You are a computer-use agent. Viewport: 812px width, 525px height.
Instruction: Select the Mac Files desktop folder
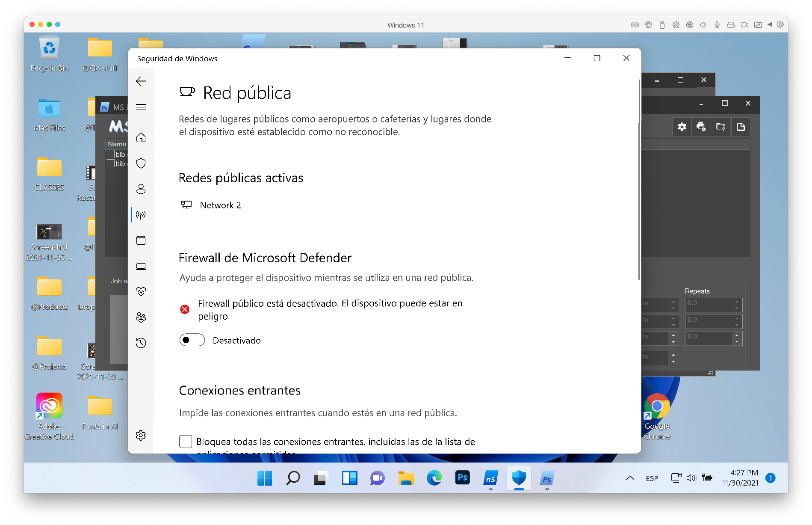pyautogui.click(x=49, y=115)
